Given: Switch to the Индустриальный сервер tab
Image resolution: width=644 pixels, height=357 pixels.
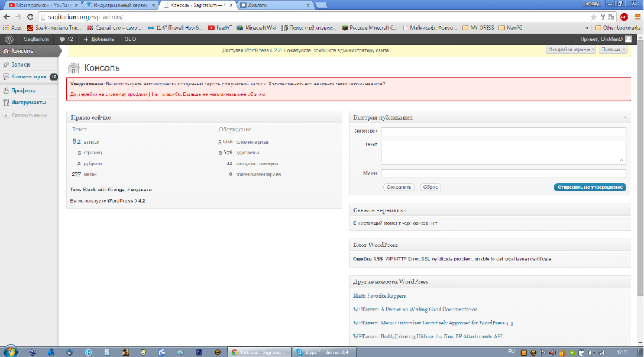Looking at the screenshot, I should click(120, 5).
